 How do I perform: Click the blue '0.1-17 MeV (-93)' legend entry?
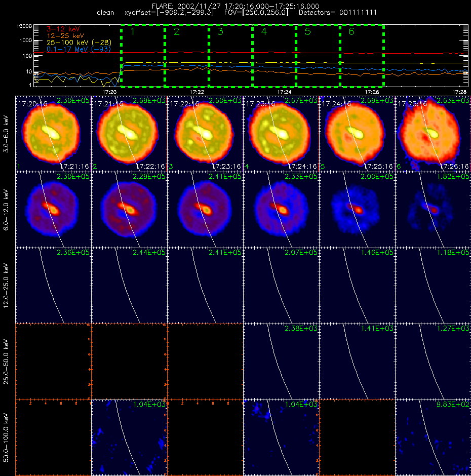78,49
